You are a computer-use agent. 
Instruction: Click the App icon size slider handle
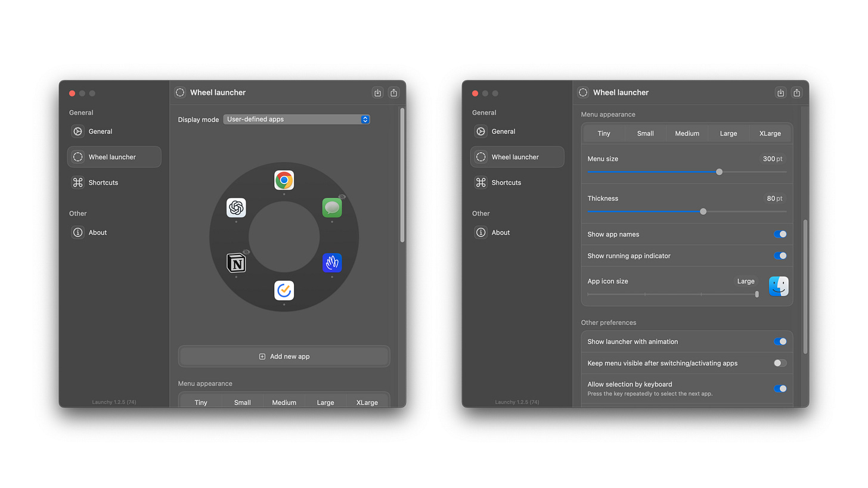click(x=757, y=294)
